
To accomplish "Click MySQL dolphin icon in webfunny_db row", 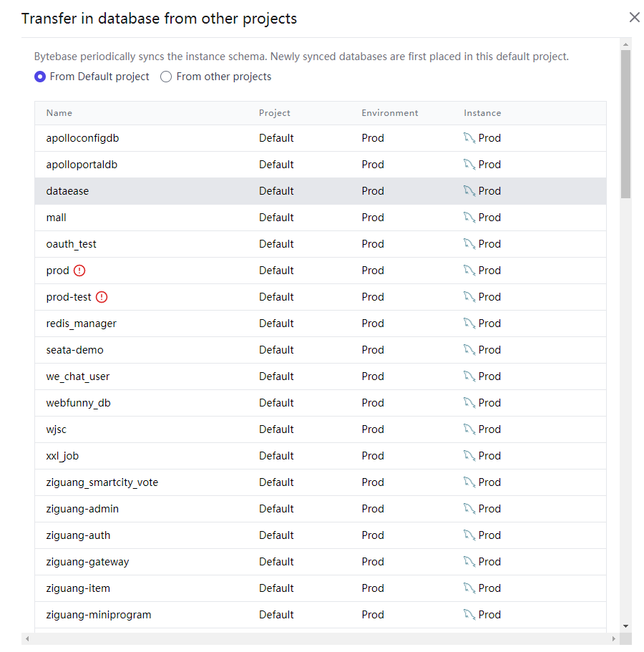I will tap(469, 403).
